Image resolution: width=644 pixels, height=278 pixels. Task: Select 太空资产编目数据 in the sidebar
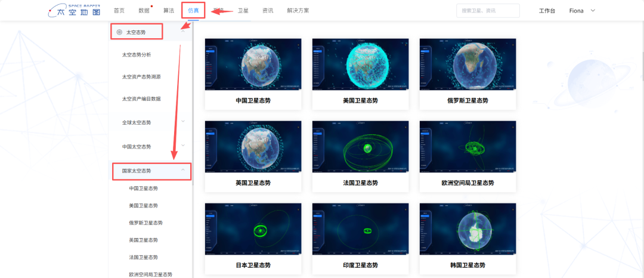[x=141, y=98]
